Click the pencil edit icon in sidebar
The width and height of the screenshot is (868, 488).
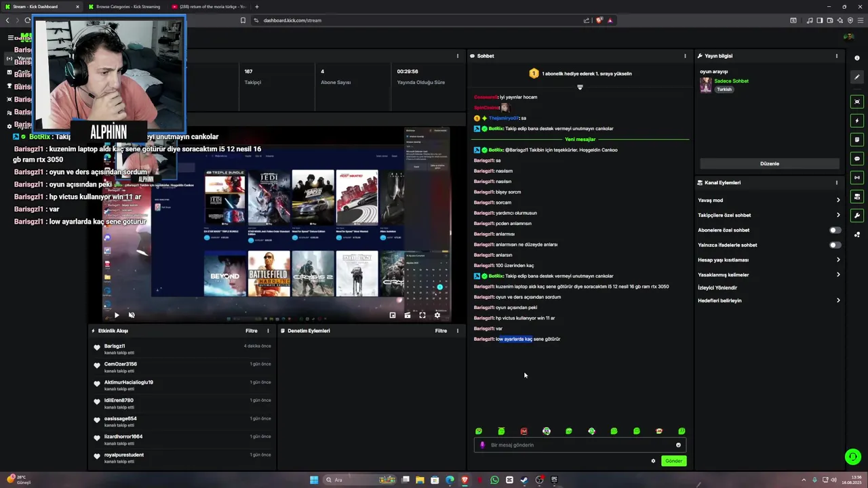point(857,77)
